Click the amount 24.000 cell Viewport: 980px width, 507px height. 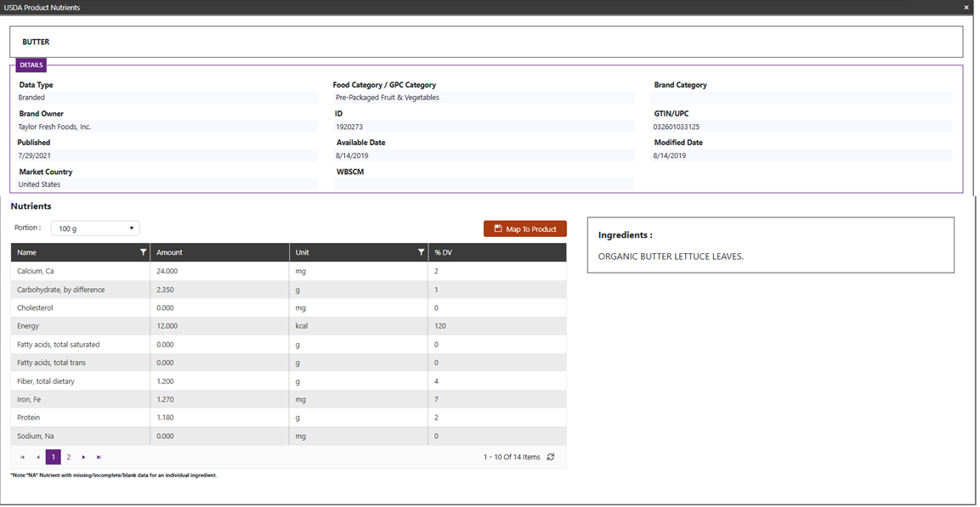tap(219, 272)
